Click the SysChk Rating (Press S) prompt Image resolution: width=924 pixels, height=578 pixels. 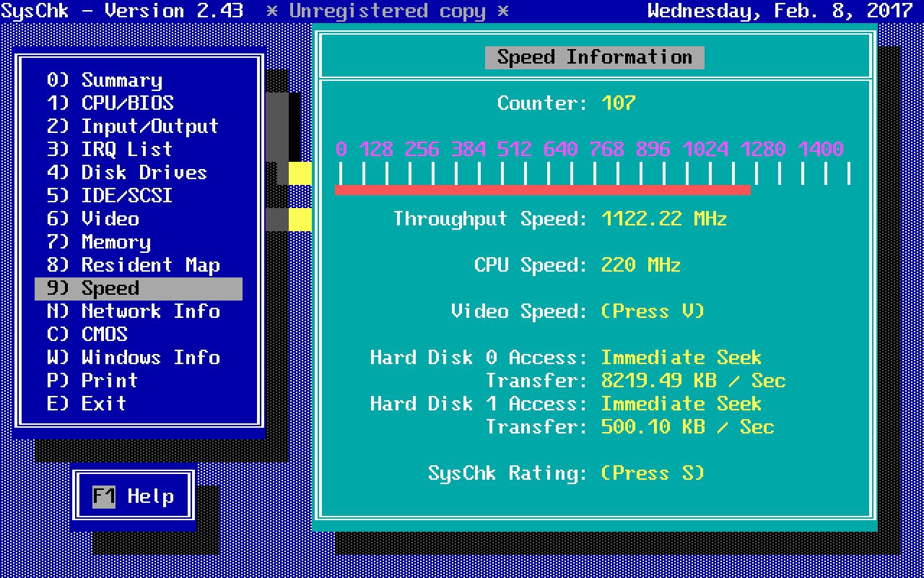(x=653, y=473)
